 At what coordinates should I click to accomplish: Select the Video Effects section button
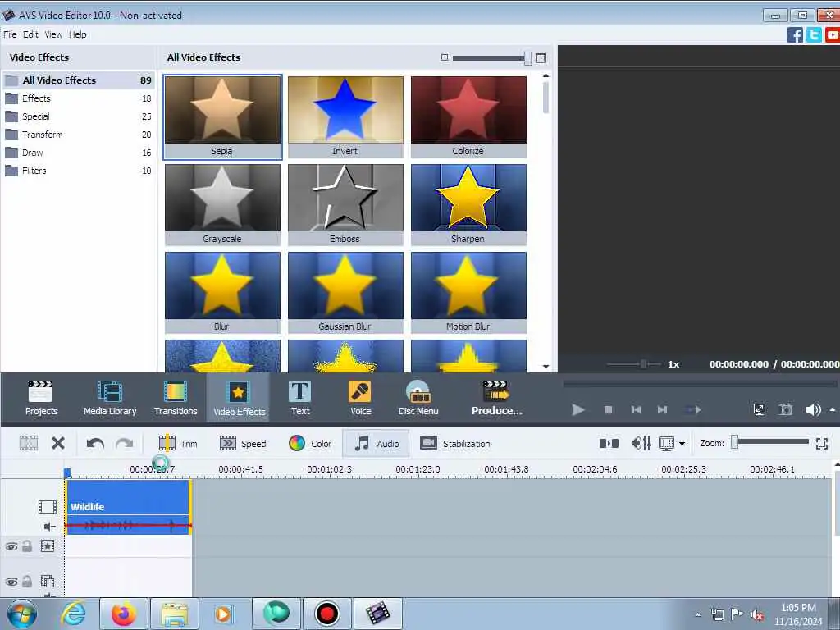coord(239,398)
